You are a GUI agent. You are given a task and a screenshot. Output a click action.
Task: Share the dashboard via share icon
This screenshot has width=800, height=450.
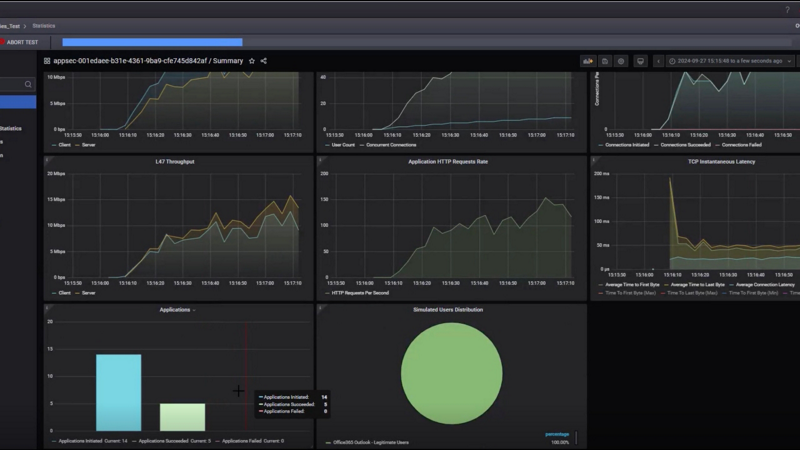coord(264,61)
